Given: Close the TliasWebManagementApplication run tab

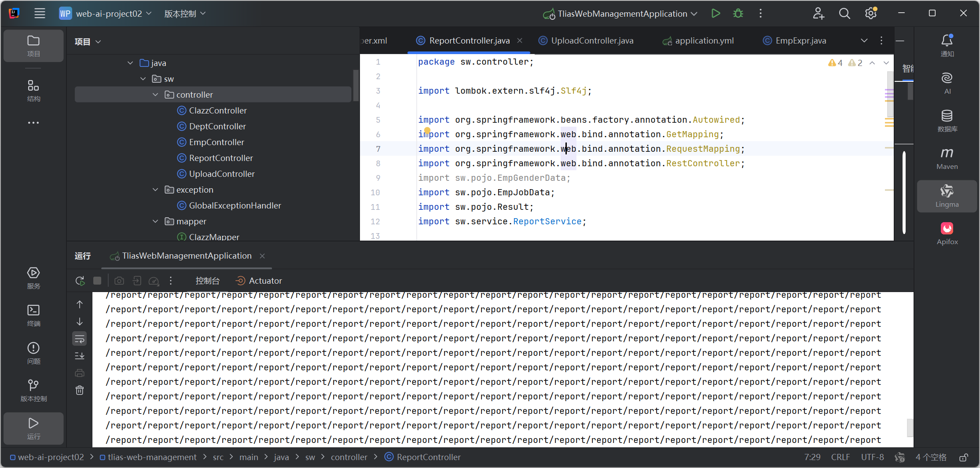Looking at the screenshot, I should click(262, 256).
